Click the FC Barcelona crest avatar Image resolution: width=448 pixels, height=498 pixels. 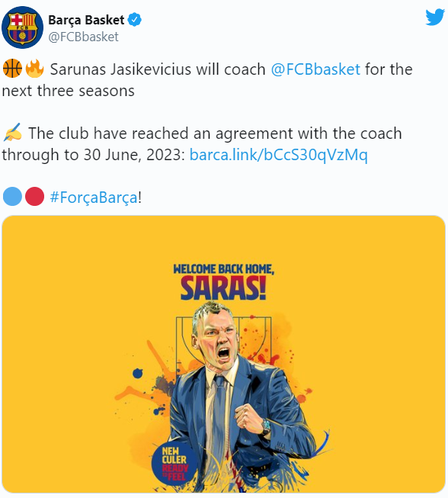coord(23,27)
